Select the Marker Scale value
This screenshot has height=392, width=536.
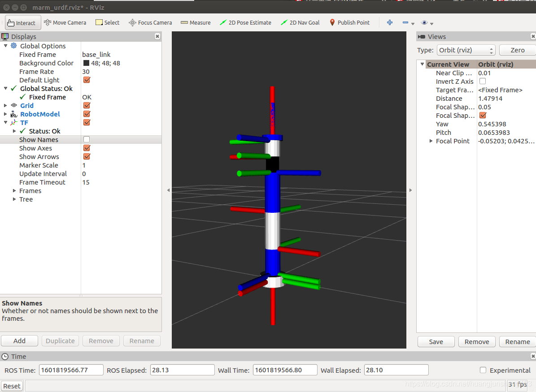coord(84,165)
